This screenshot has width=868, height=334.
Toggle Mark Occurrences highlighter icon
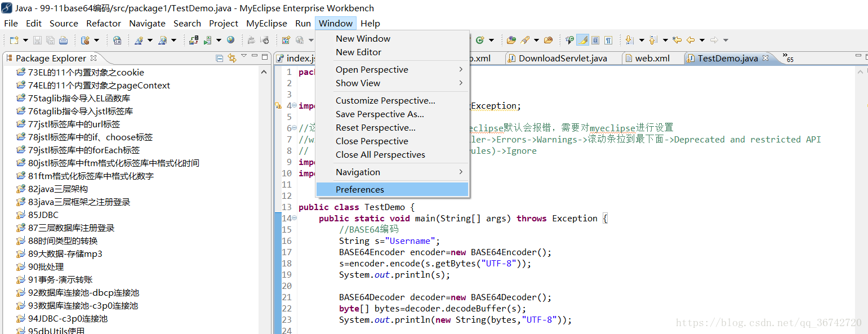pyautogui.click(x=582, y=40)
